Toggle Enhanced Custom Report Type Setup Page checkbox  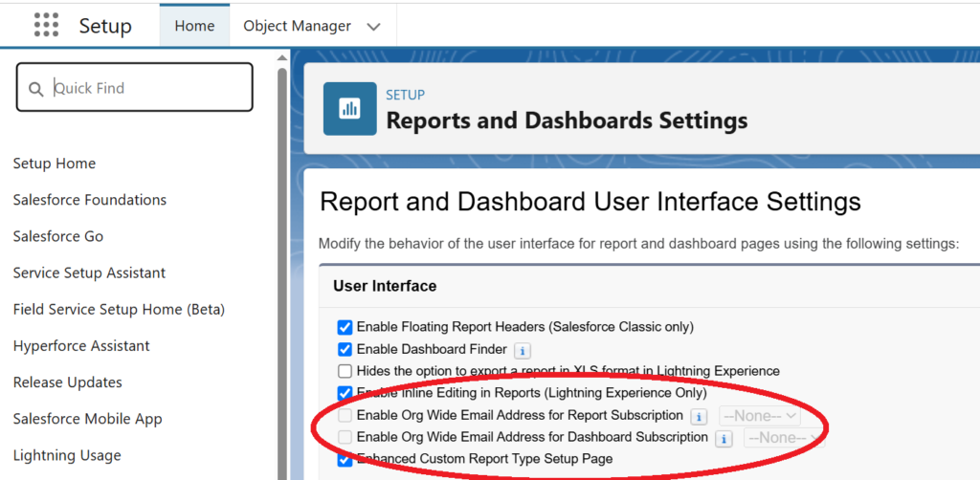click(345, 460)
